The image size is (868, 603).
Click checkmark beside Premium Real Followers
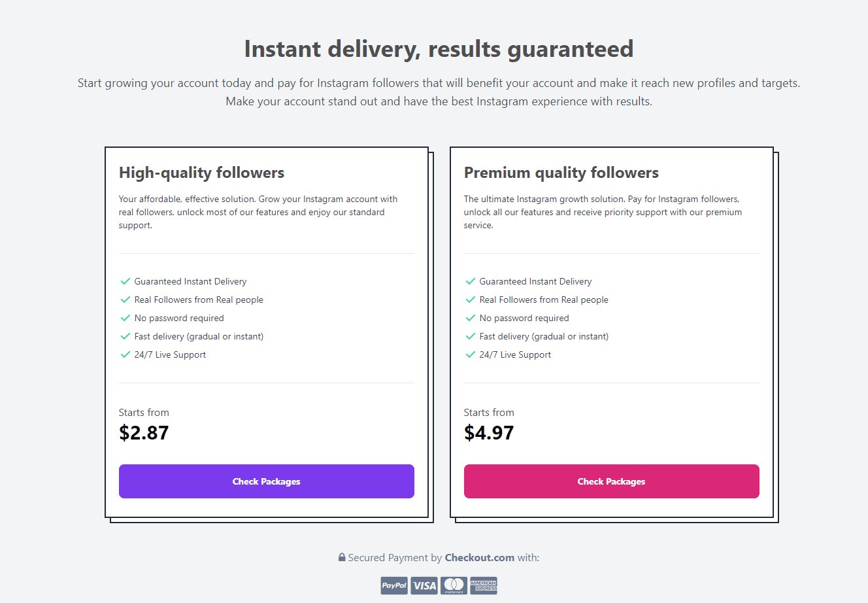point(470,300)
